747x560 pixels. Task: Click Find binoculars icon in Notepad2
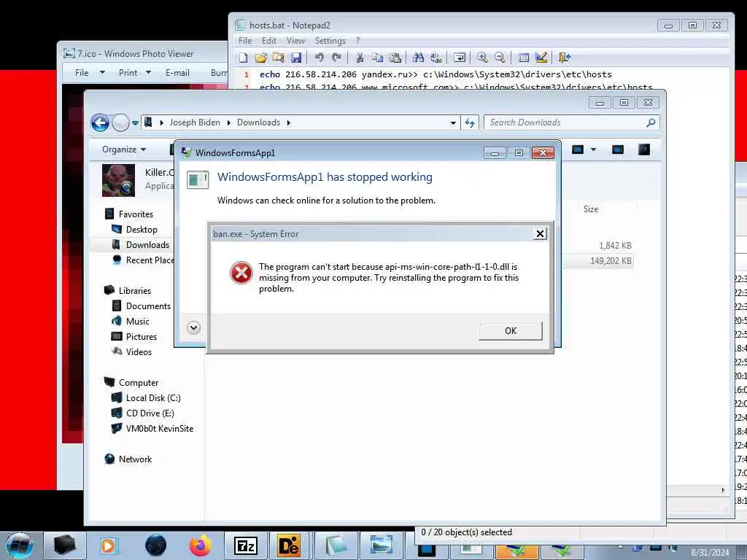[418, 58]
